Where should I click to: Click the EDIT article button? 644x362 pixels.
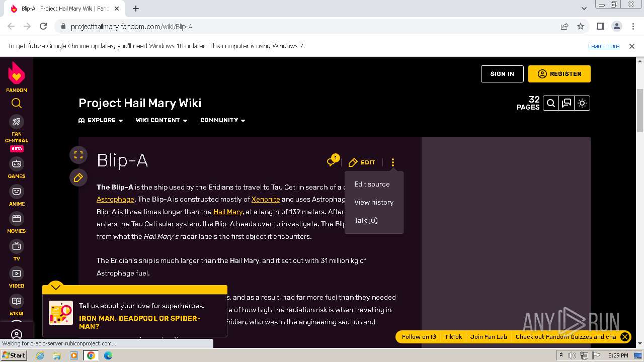(x=362, y=162)
